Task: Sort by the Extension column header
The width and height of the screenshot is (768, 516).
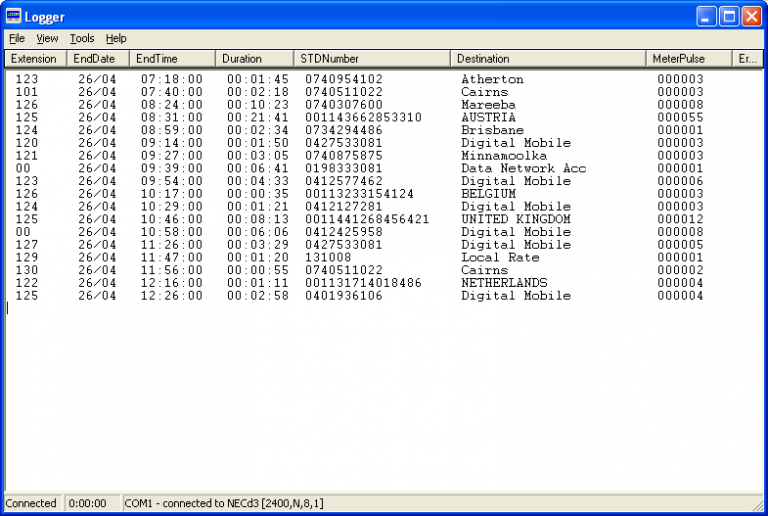Action: click(34, 59)
